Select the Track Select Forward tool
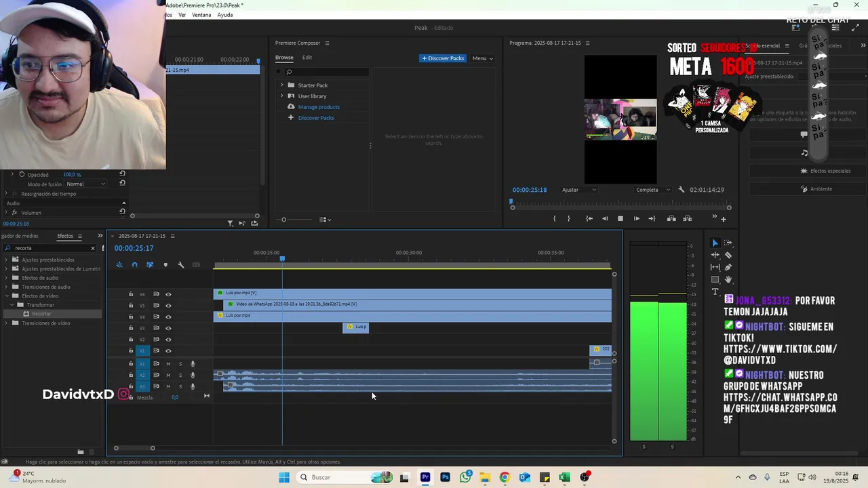The height and width of the screenshot is (488, 868). tap(728, 243)
